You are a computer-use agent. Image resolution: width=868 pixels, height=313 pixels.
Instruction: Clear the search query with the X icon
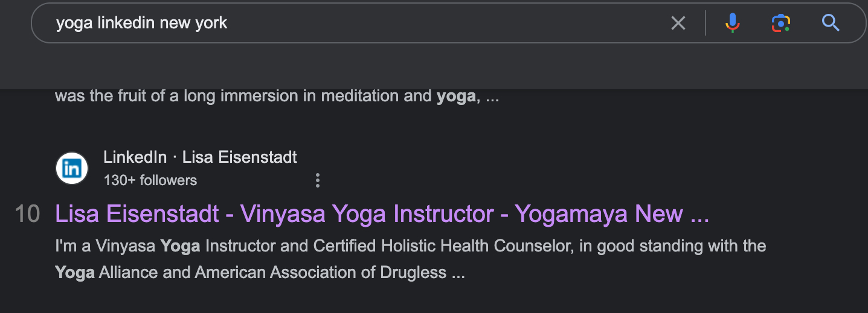(678, 24)
